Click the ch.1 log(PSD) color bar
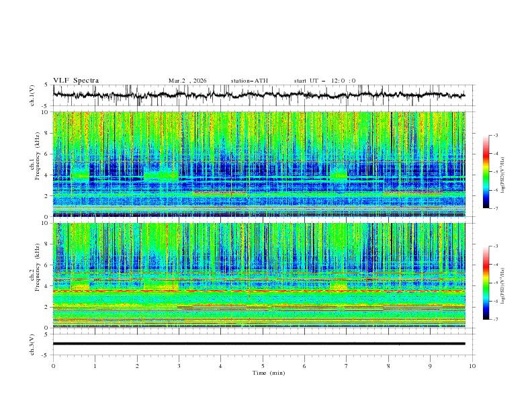Viewport: 532px width, 411px height. (486, 172)
